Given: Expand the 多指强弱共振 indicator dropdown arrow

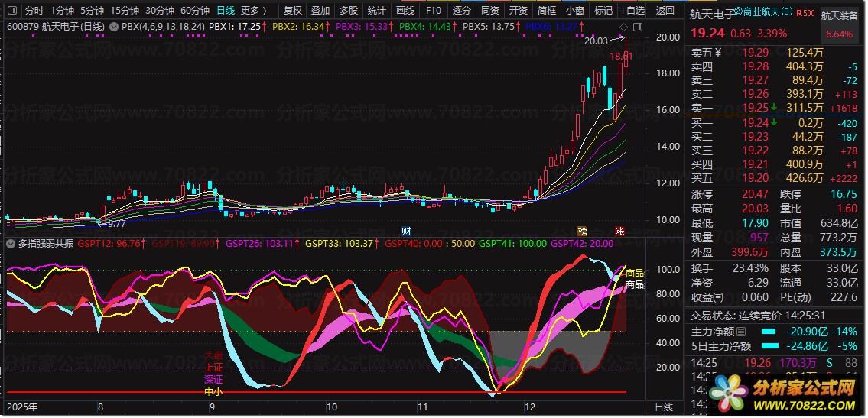Looking at the screenshot, I should coord(11,243).
